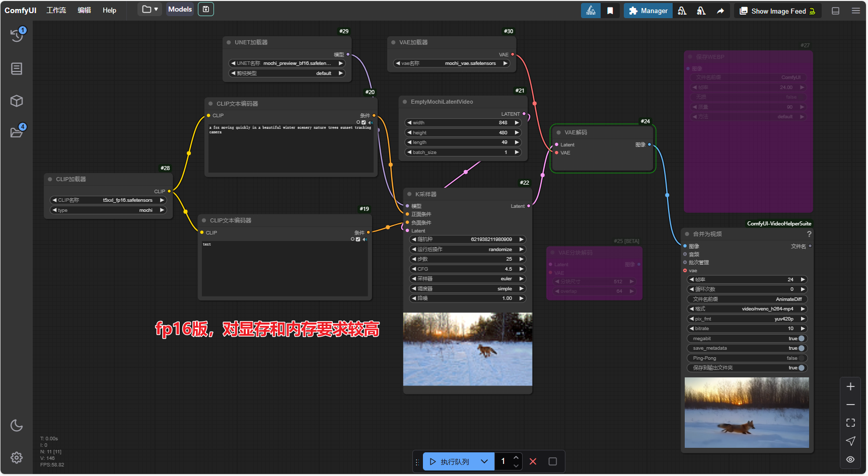
Task: Click Show Image Feed button
Action: point(777,11)
